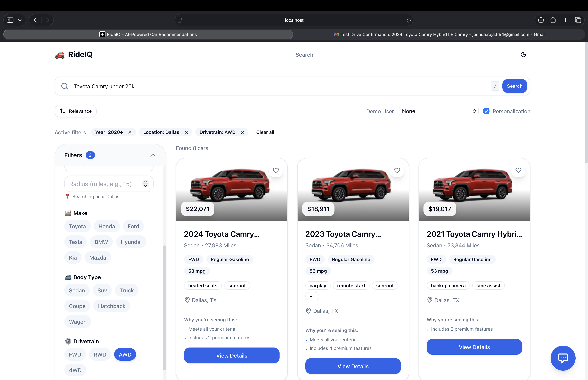Open the chat assistant bubble
Image resolution: width=588 pixels, height=380 pixels.
pyautogui.click(x=563, y=358)
